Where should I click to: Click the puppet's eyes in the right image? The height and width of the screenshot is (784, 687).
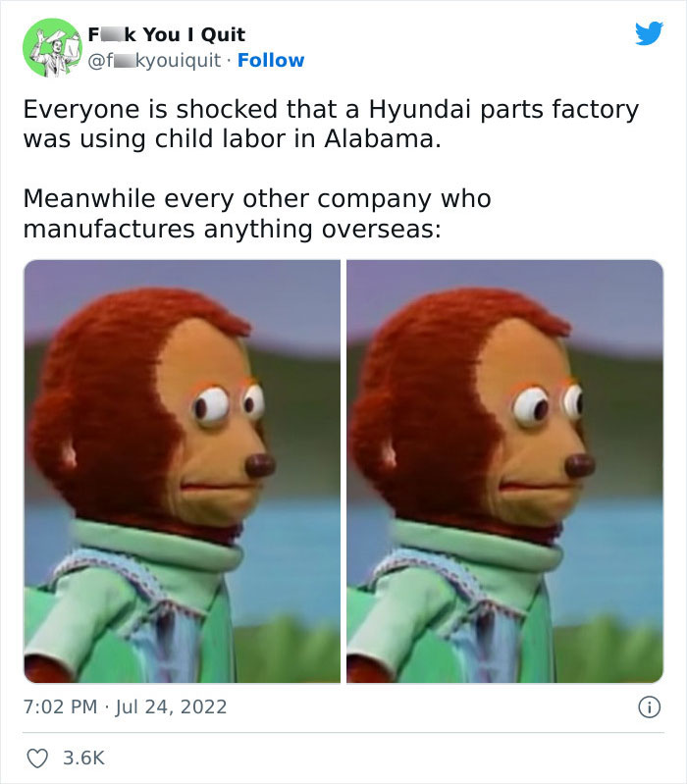point(549,405)
